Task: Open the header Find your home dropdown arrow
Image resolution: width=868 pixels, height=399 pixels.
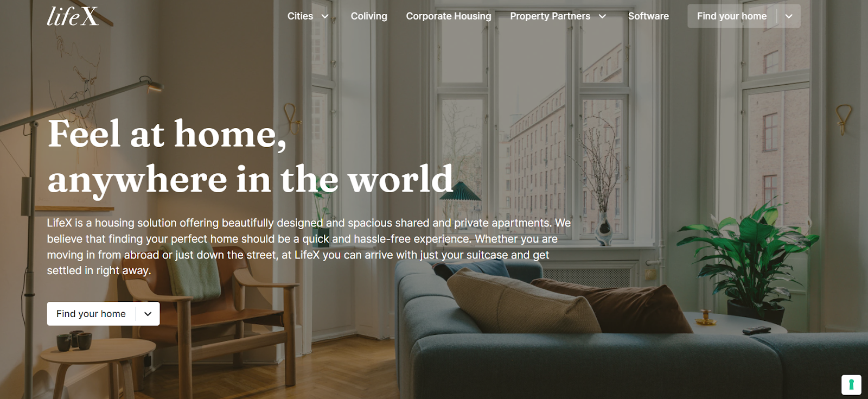Action: click(x=789, y=16)
